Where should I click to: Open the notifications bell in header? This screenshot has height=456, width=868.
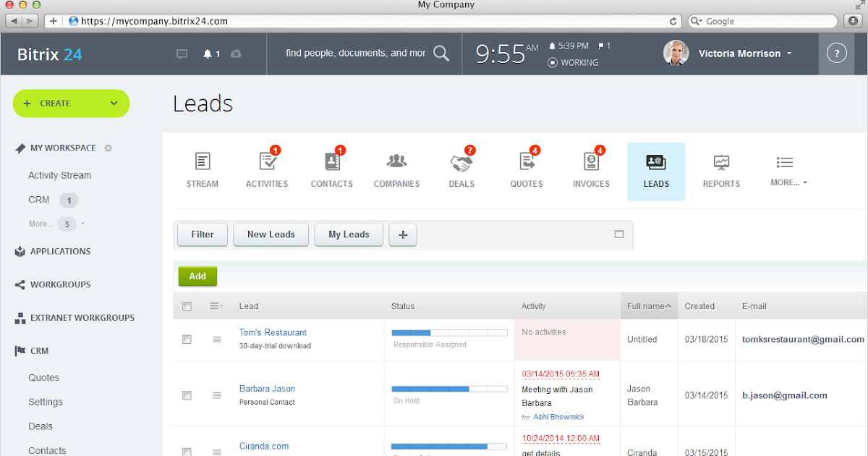tap(208, 54)
